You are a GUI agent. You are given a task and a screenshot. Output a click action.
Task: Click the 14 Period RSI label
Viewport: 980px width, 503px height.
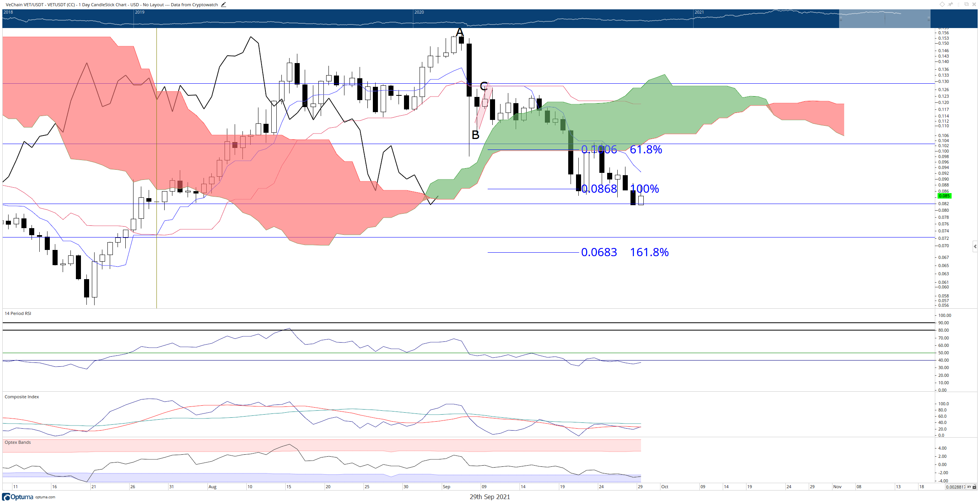[18, 313]
